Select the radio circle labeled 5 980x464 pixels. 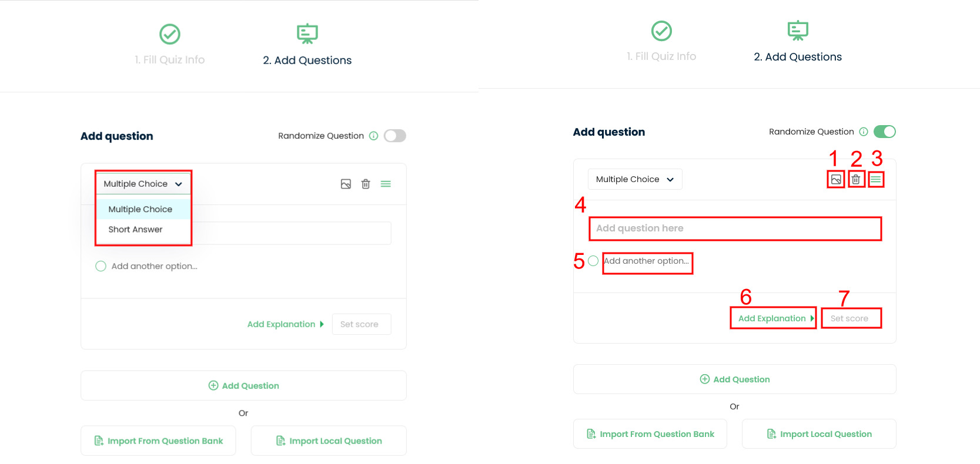pyautogui.click(x=593, y=261)
